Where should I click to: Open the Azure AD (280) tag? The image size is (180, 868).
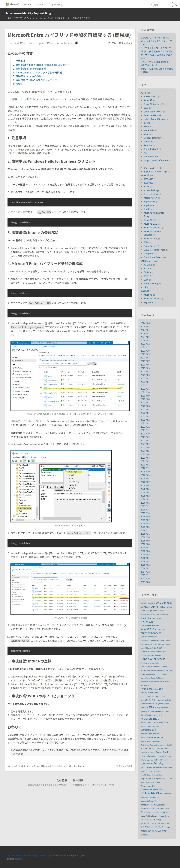coord(145,175)
